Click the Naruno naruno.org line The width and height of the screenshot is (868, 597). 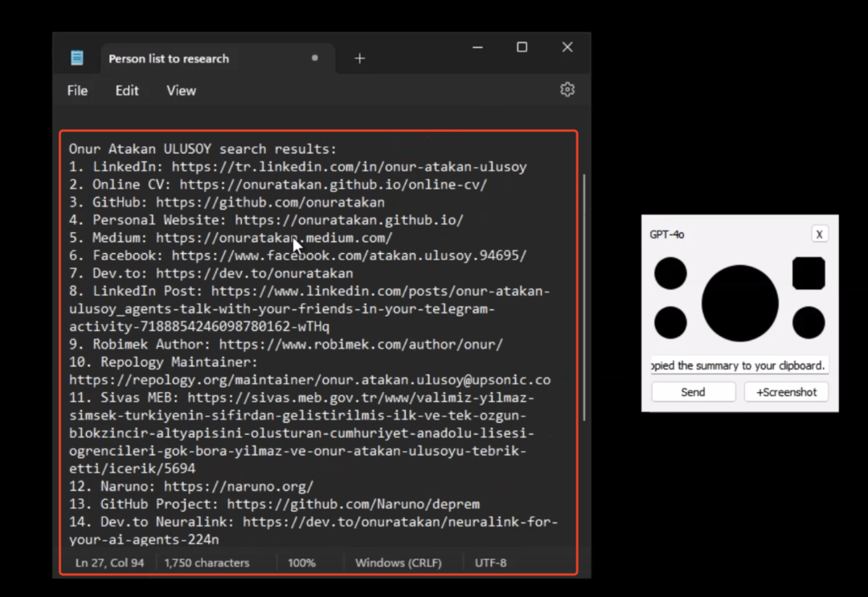[191, 486]
